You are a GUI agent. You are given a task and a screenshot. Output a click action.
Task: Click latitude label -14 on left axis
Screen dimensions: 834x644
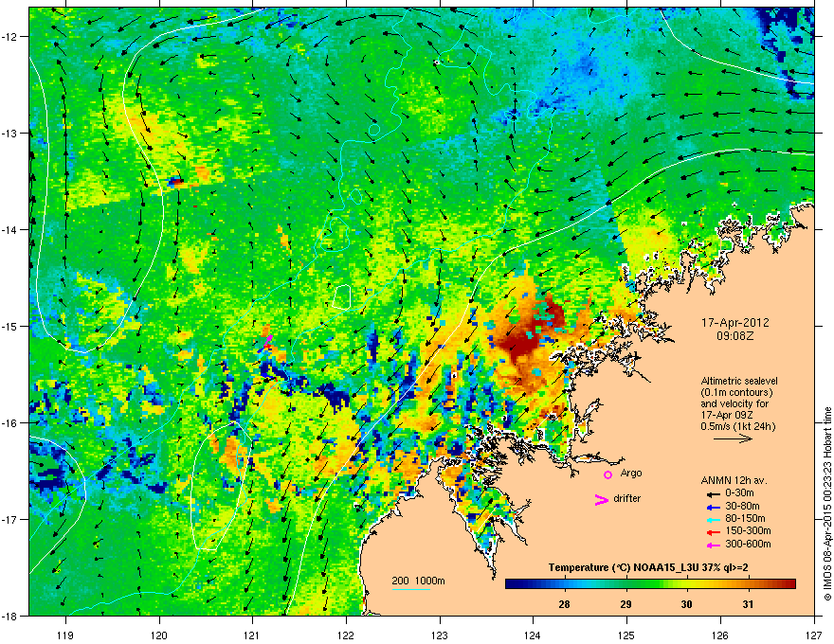tap(10, 230)
